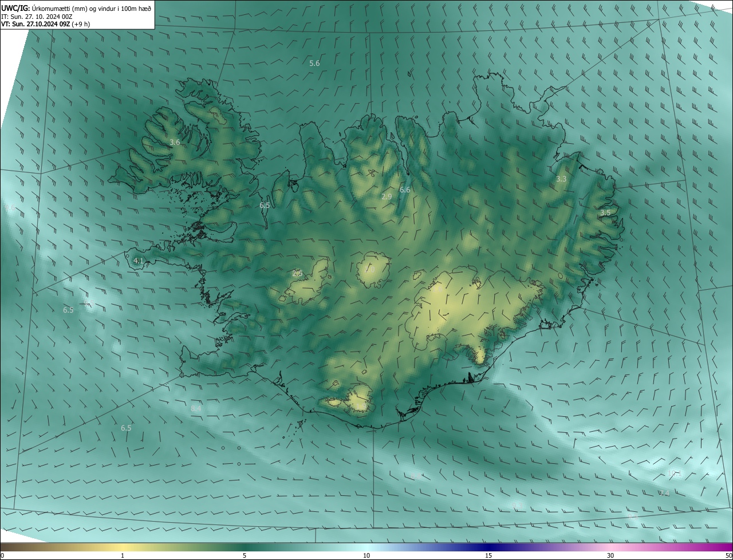Click the 15 tick label on the colorbar
This screenshot has height=560, width=733.
point(488,555)
